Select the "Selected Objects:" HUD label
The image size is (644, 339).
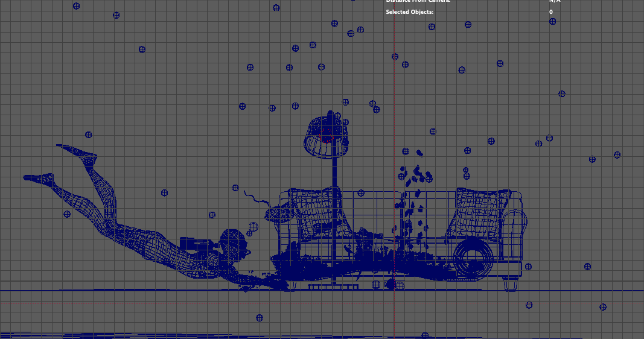tap(409, 12)
